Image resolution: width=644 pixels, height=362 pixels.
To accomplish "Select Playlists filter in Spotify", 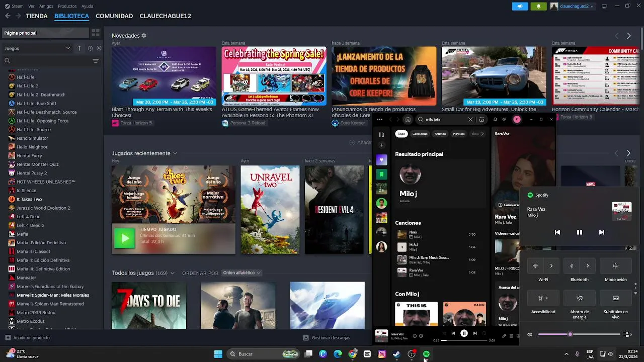I will click(458, 134).
